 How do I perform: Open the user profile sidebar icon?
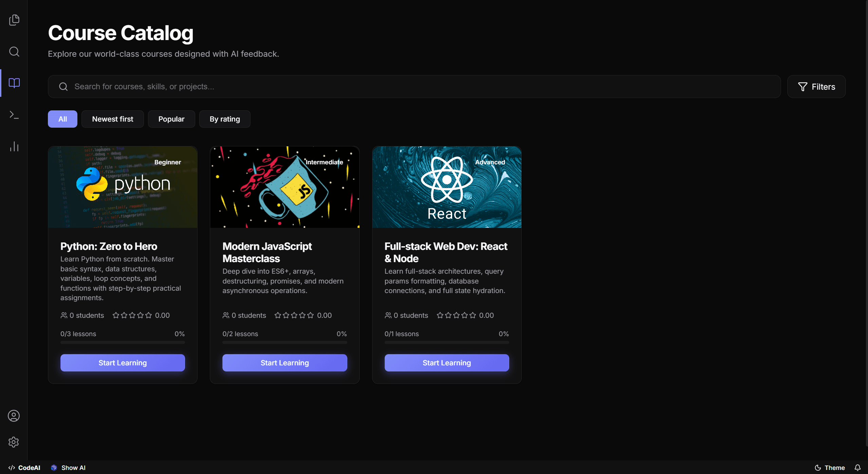point(14,416)
